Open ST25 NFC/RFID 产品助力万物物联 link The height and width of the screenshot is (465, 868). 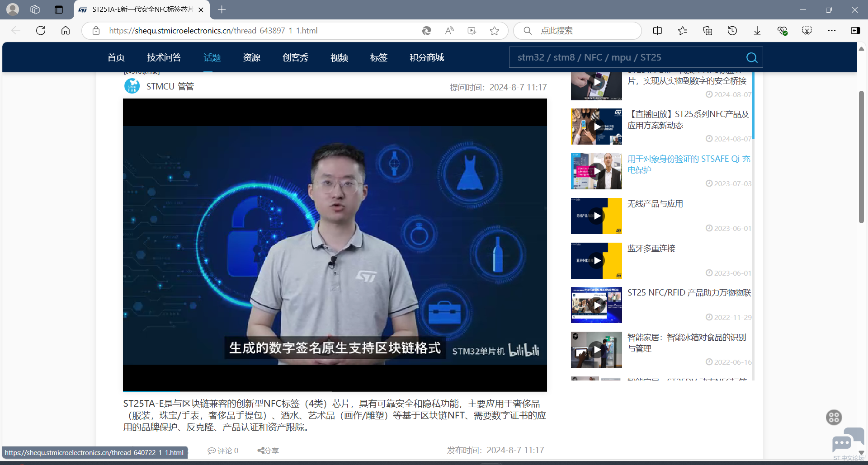coord(689,293)
